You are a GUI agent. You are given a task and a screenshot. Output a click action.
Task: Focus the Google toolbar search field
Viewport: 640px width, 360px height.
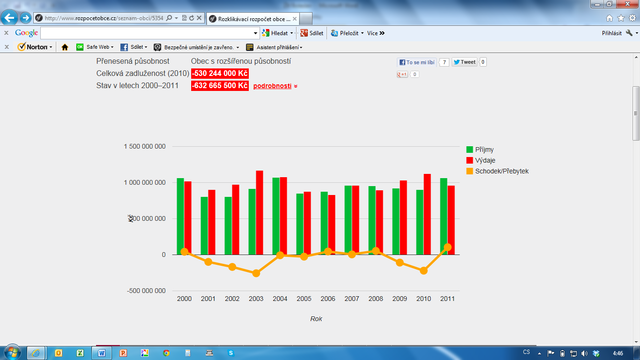[146, 33]
